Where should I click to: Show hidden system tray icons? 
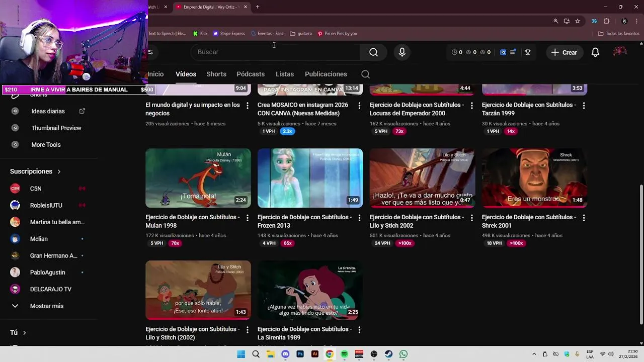click(534, 354)
